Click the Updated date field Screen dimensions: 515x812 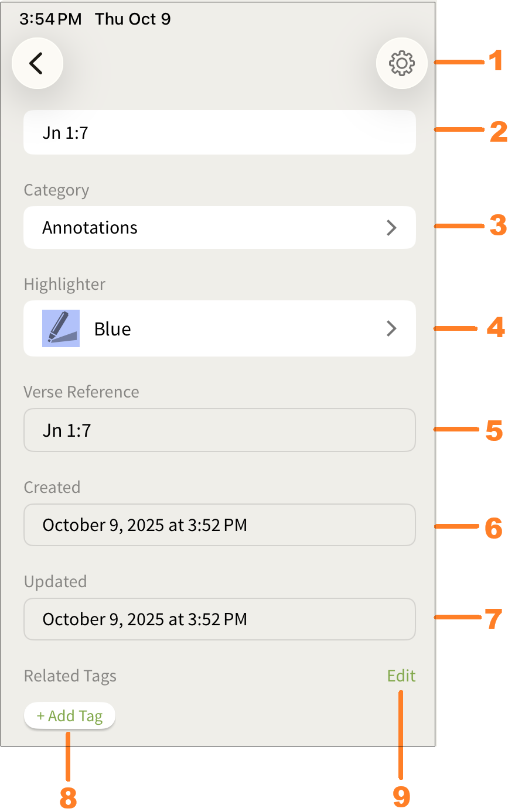click(x=219, y=619)
